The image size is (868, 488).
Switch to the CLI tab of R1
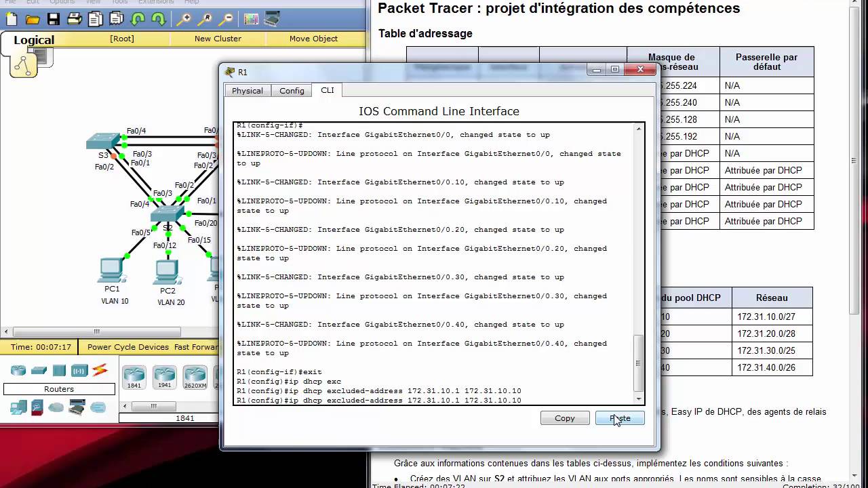[328, 90]
